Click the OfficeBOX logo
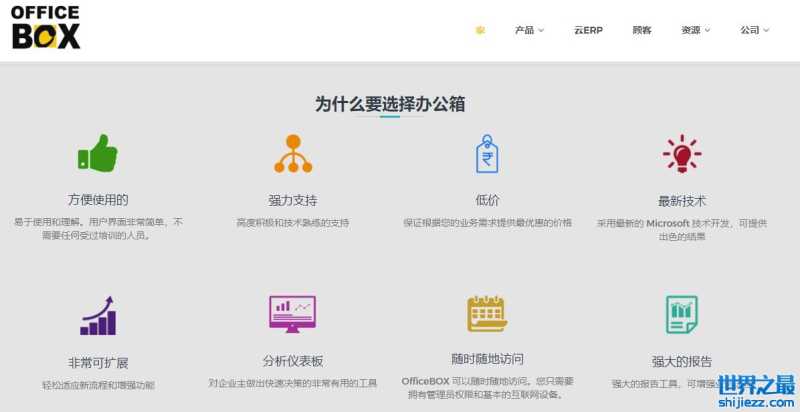Screen dimensions: 800x412 point(46,27)
